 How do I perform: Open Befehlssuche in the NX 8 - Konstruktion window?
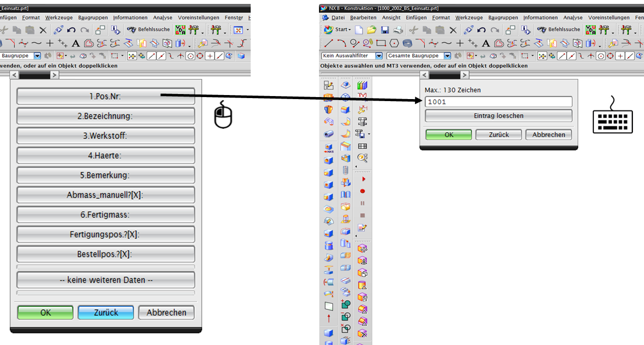(559, 30)
